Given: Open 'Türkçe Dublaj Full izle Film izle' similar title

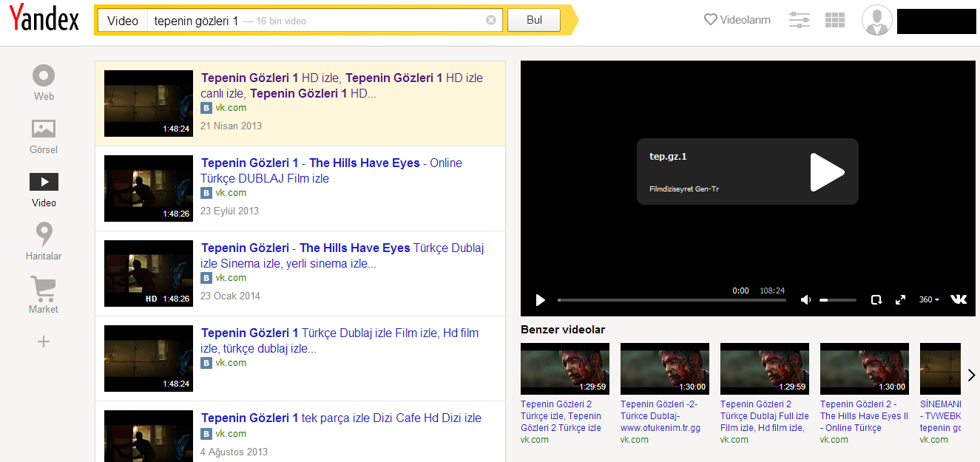Looking at the screenshot, I should point(765,416).
